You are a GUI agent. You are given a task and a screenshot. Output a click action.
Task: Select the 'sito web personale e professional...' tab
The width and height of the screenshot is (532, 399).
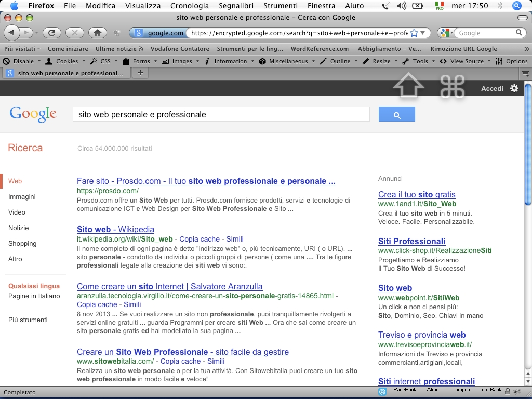pos(66,73)
